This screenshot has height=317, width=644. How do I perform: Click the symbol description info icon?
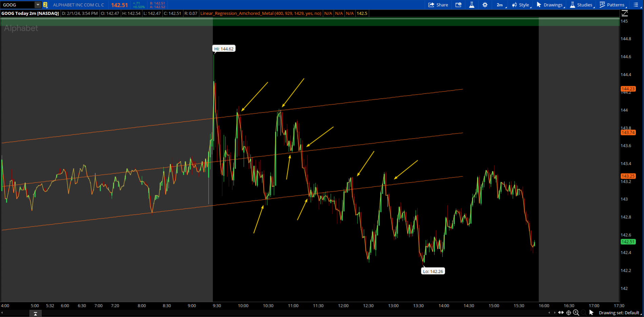(x=458, y=5)
